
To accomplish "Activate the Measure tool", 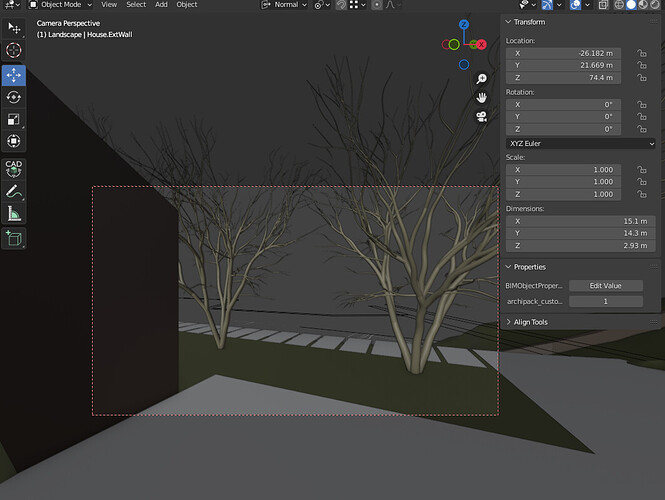I will pyautogui.click(x=14, y=213).
